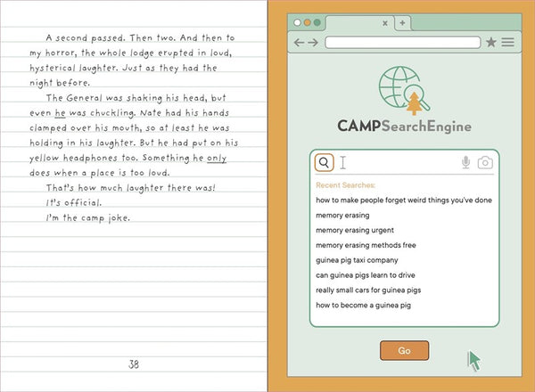Select 'how to become a guinea pig'
This screenshot has width=535, height=392.
364,306
